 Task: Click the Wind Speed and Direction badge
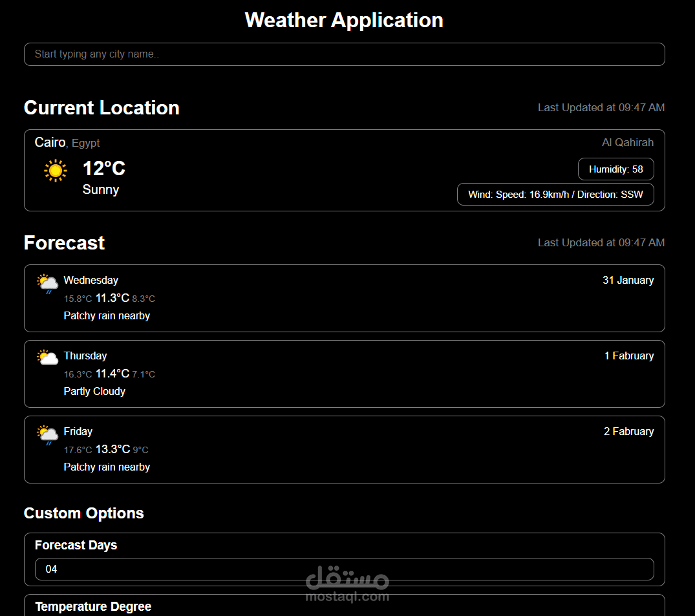pos(555,194)
